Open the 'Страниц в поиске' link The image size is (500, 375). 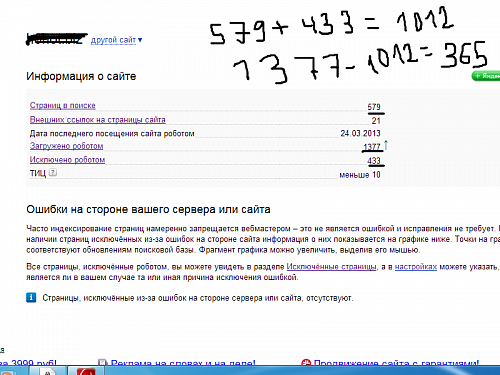[x=63, y=106]
